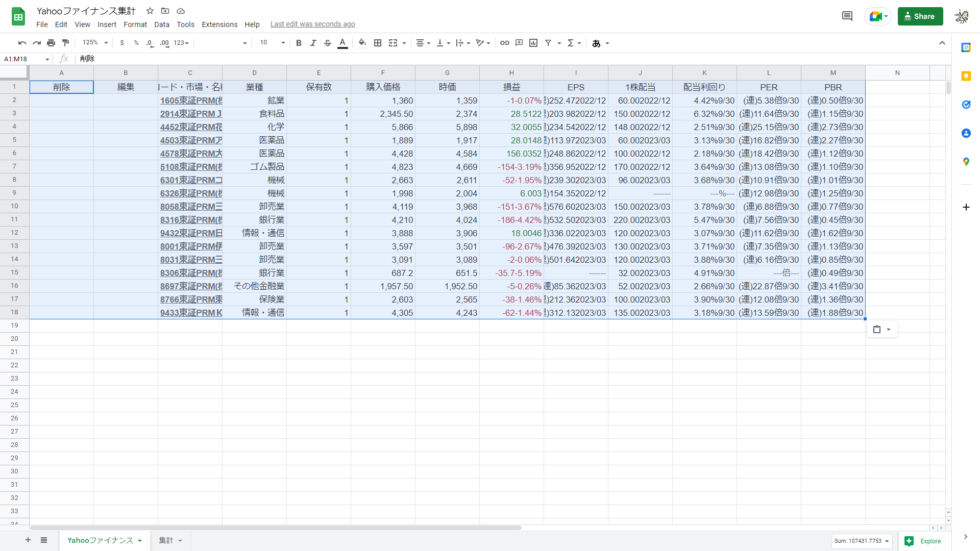
Task: Toggle strikethrough formatting
Action: pos(328,43)
